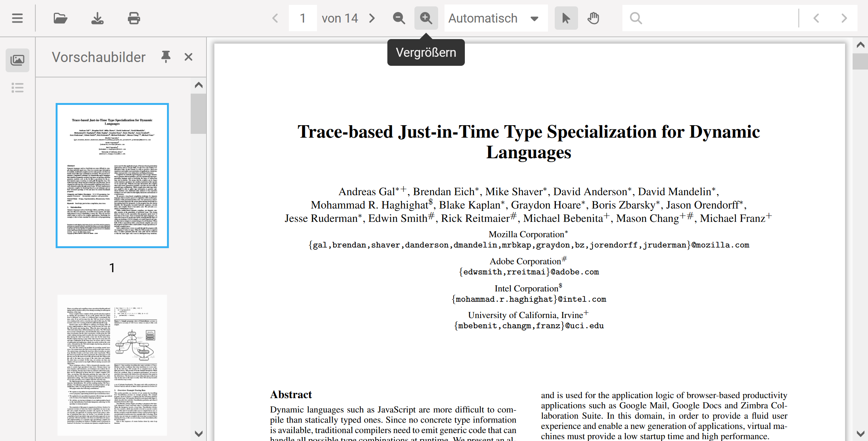Open page 2 thumbnail preview

[x=112, y=365]
